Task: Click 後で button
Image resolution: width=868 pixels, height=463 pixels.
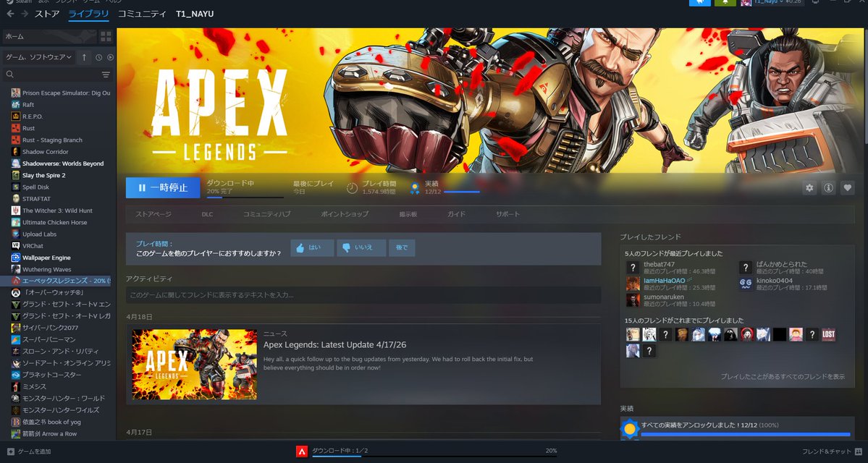Action: tap(402, 248)
